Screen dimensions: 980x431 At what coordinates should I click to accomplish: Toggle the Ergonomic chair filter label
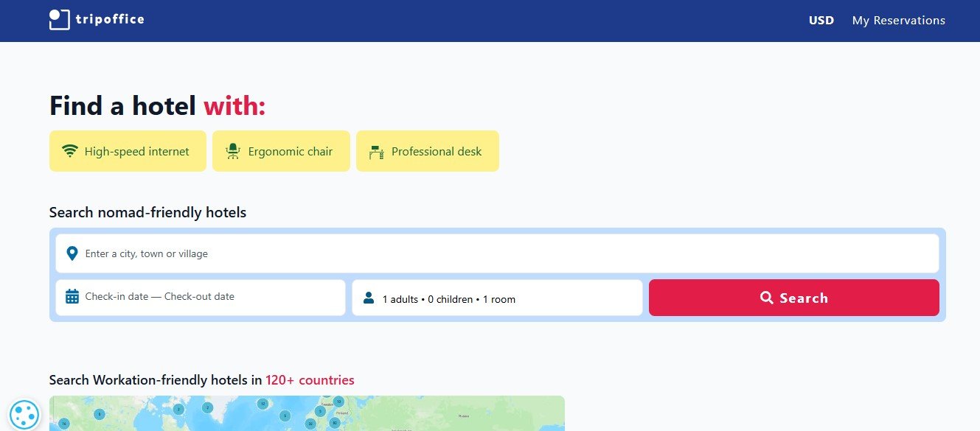(x=290, y=152)
